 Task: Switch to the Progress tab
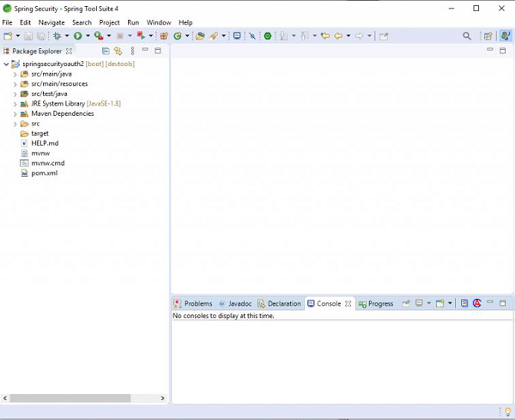pos(376,303)
